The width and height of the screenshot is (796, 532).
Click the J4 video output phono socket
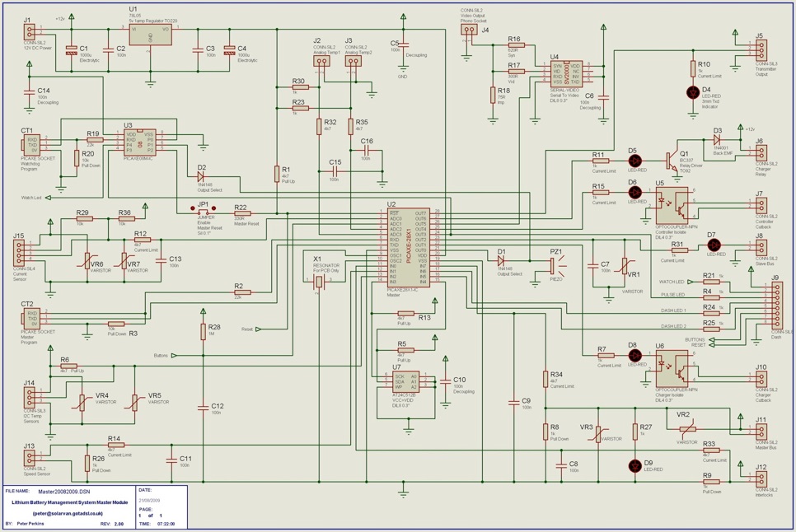[468, 30]
